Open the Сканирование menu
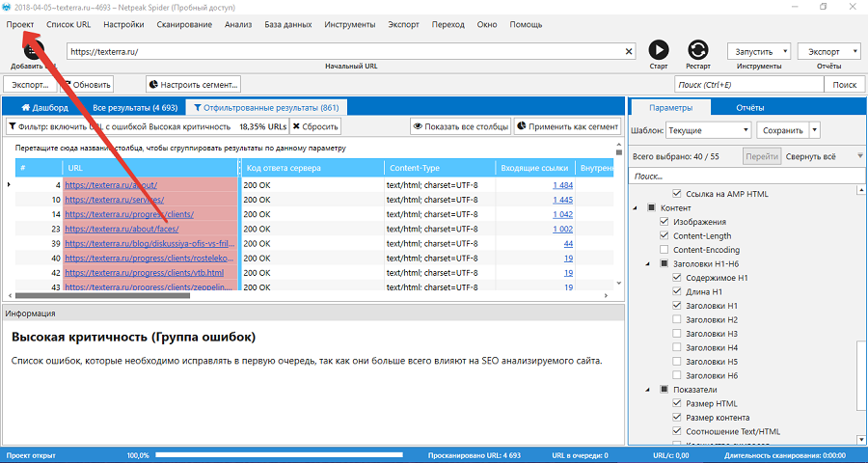Screen dimensions: 868x463 (x=184, y=24)
